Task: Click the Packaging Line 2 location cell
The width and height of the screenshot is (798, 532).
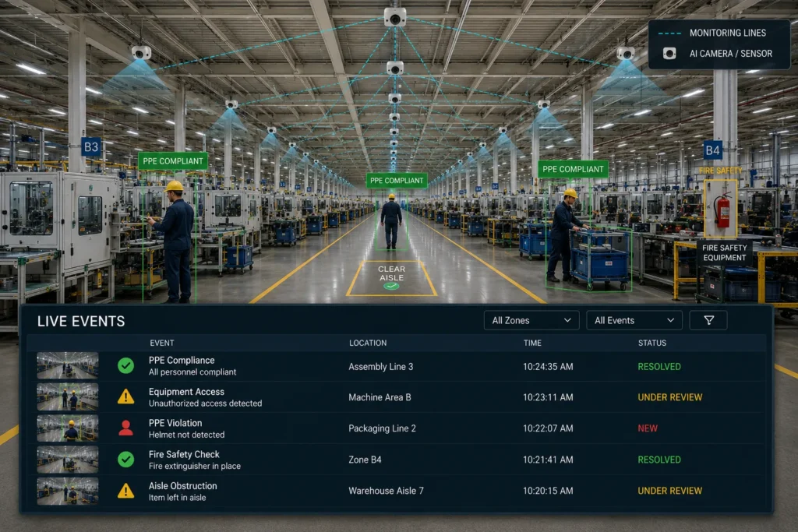Action: point(382,428)
